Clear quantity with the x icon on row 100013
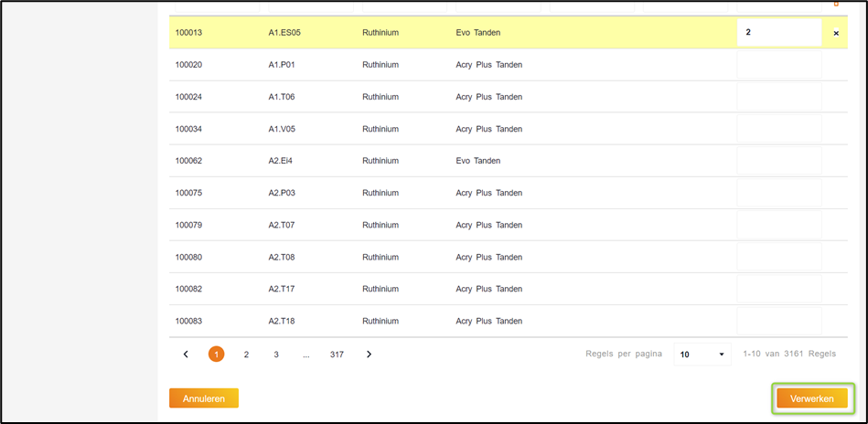868x424 pixels. [x=835, y=33]
